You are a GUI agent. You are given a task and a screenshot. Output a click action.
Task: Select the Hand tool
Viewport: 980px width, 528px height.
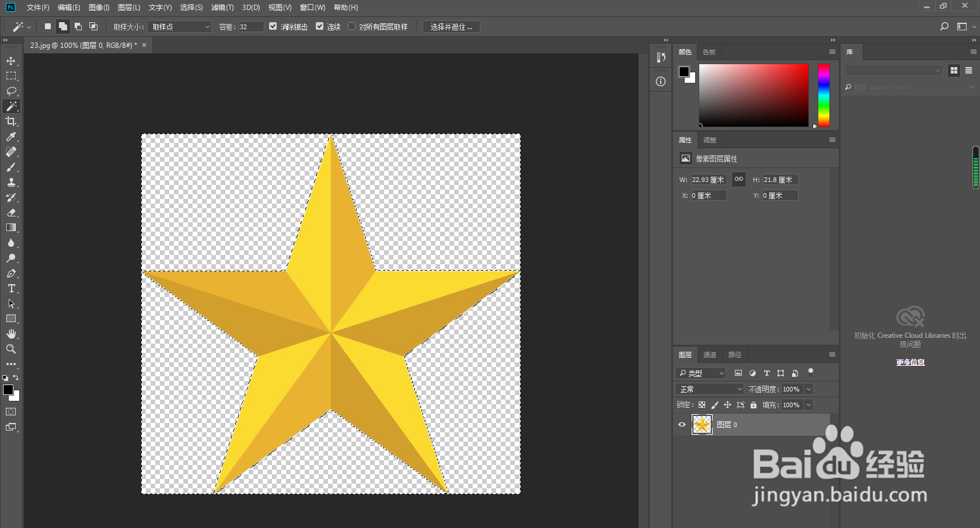coord(11,334)
